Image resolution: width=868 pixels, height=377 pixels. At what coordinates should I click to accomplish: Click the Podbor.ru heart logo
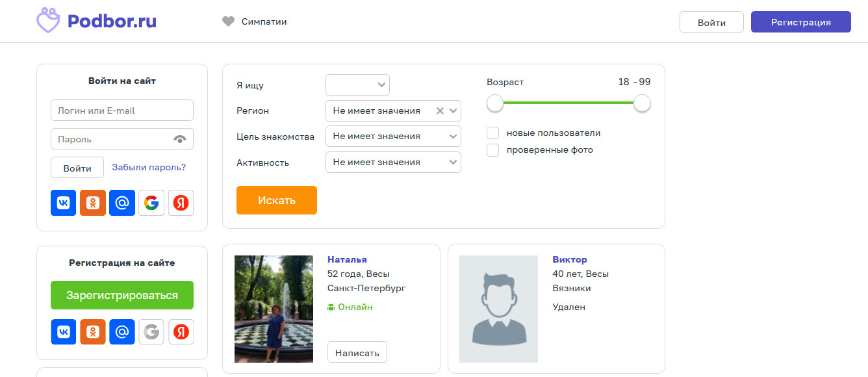[x=48, y=21]
